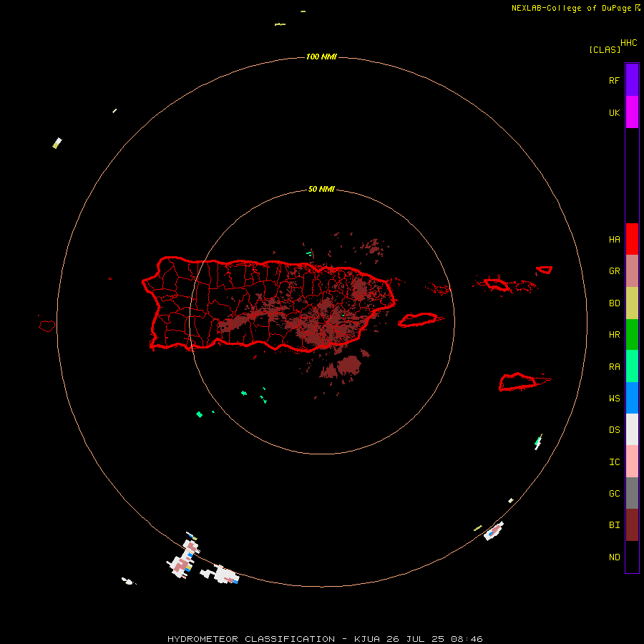Click the HR legend label
This screenshot has width=644, height=644.
point(614,335)
